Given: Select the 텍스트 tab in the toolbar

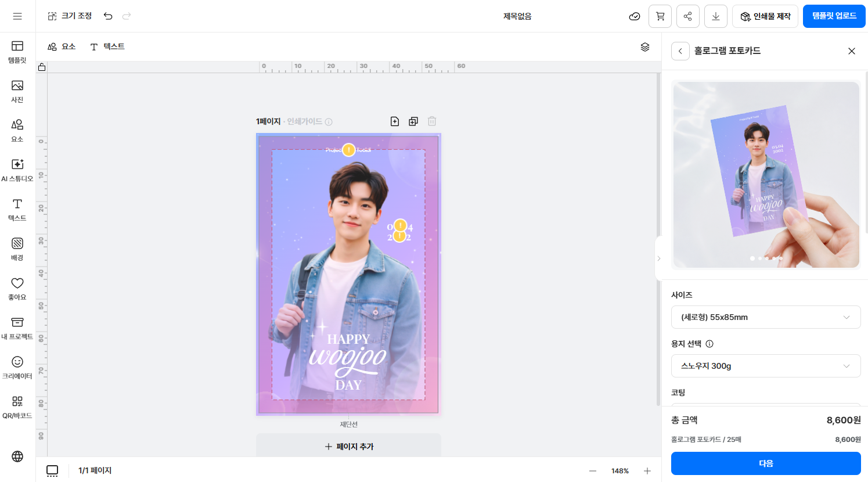Looking at the screenshot, I should pos(107,47).
